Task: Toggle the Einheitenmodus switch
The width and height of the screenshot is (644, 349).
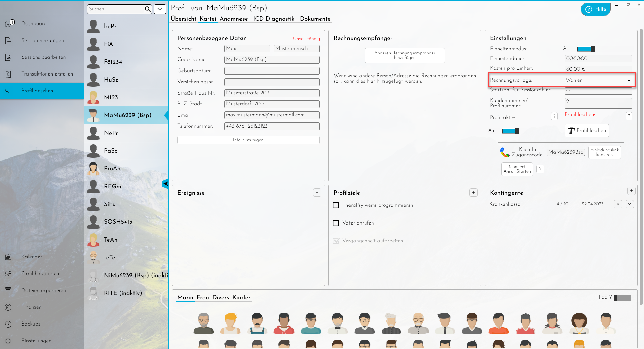Action: [x=586, y=49]
